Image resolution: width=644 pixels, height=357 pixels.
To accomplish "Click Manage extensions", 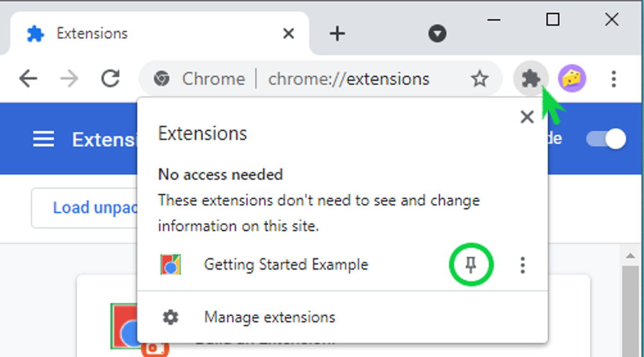I will coord(269,317).
